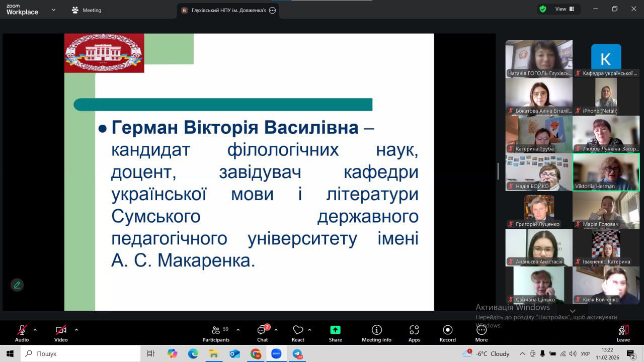The height and width of the screenshot is (362, 644).
Task: Open Zoom Workplace dropdown arrow
Action: [54, 10]
